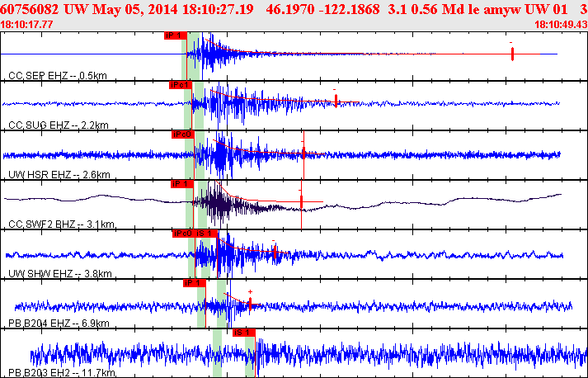Click the red coda end marker on UW.HSR trace

tap(303, 153)
